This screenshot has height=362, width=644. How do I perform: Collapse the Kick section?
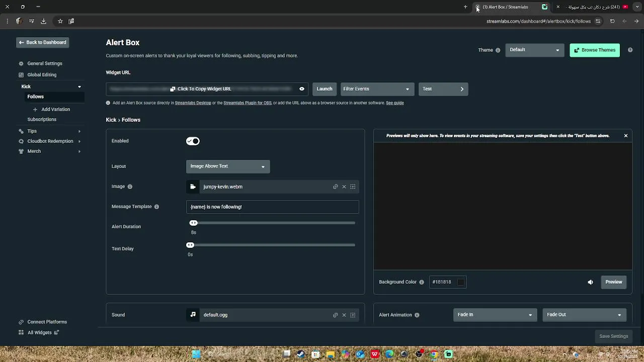(79, 86)
